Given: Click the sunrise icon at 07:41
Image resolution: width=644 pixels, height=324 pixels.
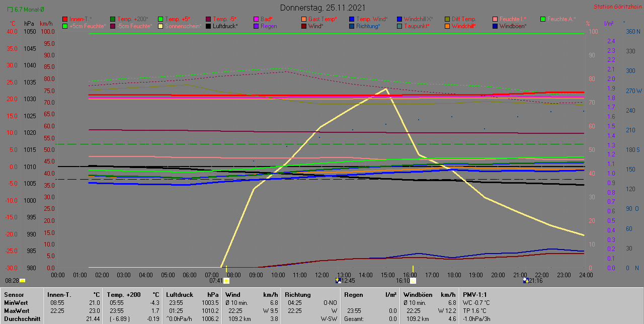Looking at the screenshot, I should tap(226, 281).
